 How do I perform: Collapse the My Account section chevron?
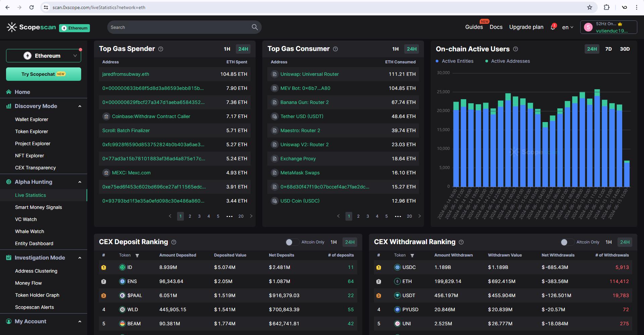[x=80, y=322]
